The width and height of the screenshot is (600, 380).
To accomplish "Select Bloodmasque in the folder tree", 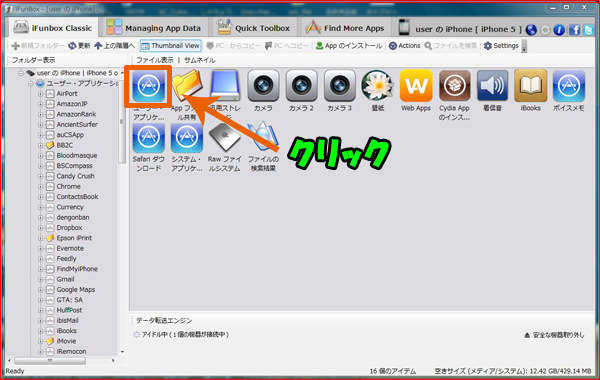I will click(77, 156).
